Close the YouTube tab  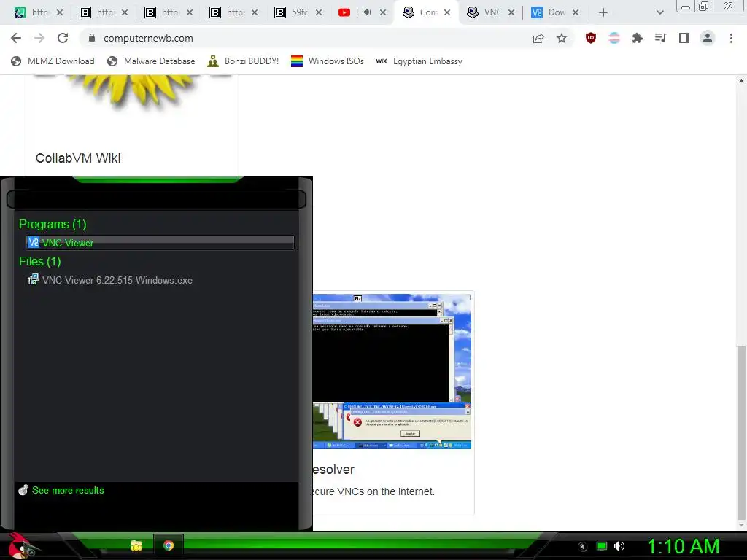click(383, 12)
